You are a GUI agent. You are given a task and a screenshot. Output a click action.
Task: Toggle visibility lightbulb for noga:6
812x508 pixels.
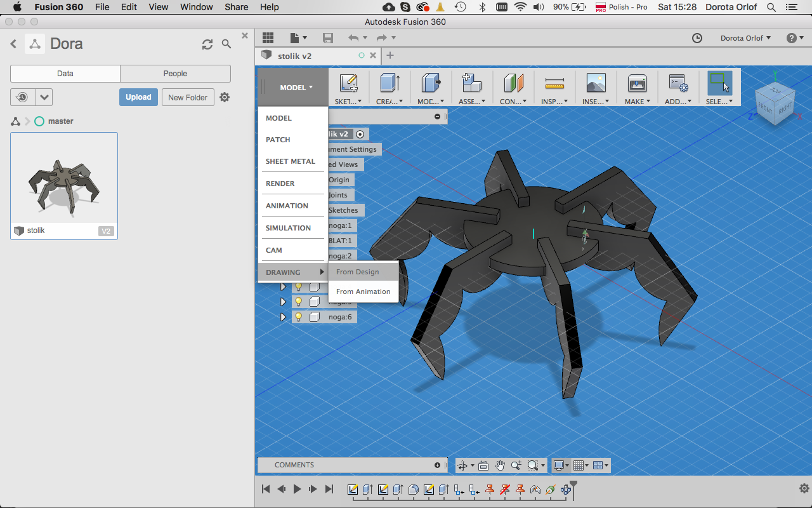coord(298,317)
